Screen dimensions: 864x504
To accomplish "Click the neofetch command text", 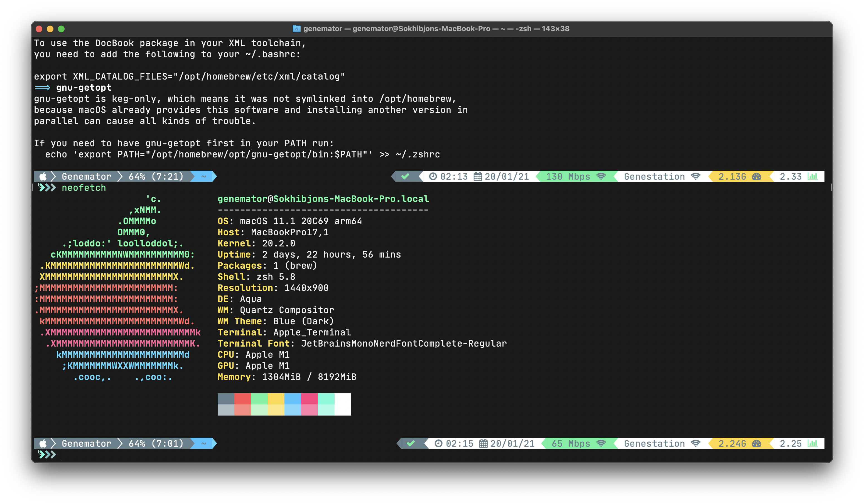I will click(x=84, y=188).
